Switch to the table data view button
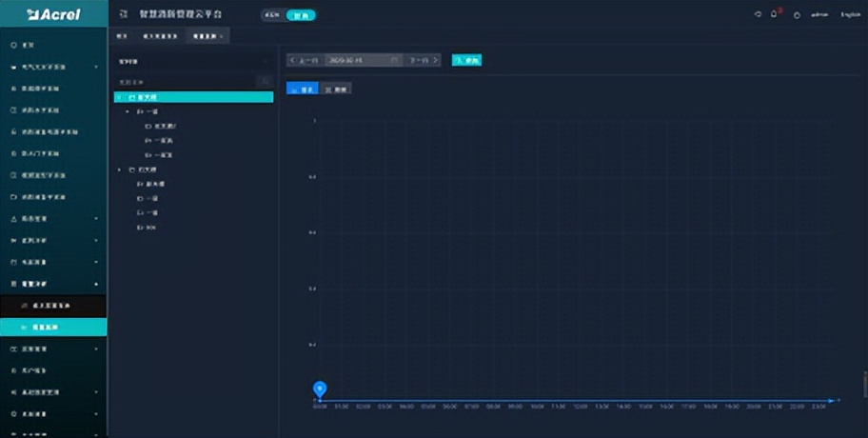This screenshot has width=868, height=438. [336, 89]
